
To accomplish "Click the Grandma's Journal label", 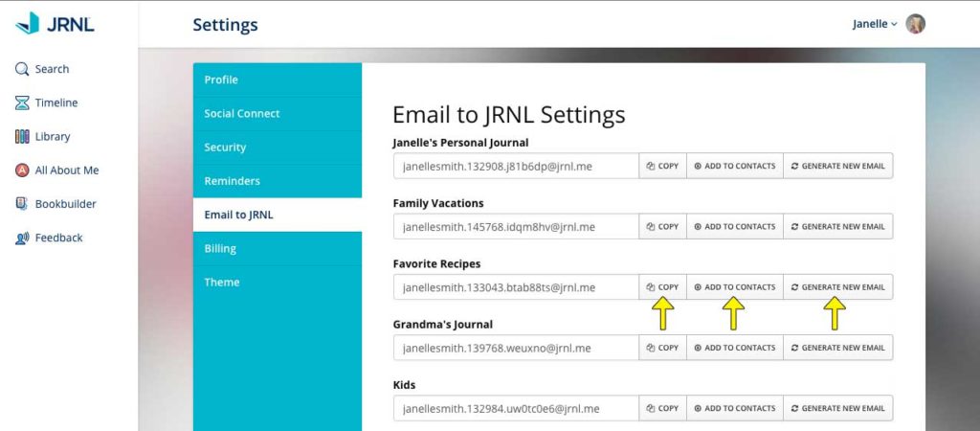I will pyautogui.click(x=442, y=324).
